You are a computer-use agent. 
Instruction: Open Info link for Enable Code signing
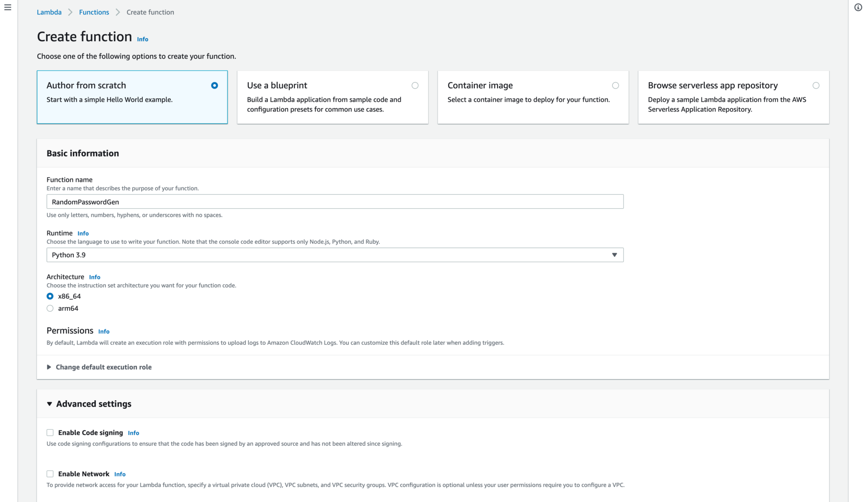pos(134,432)
